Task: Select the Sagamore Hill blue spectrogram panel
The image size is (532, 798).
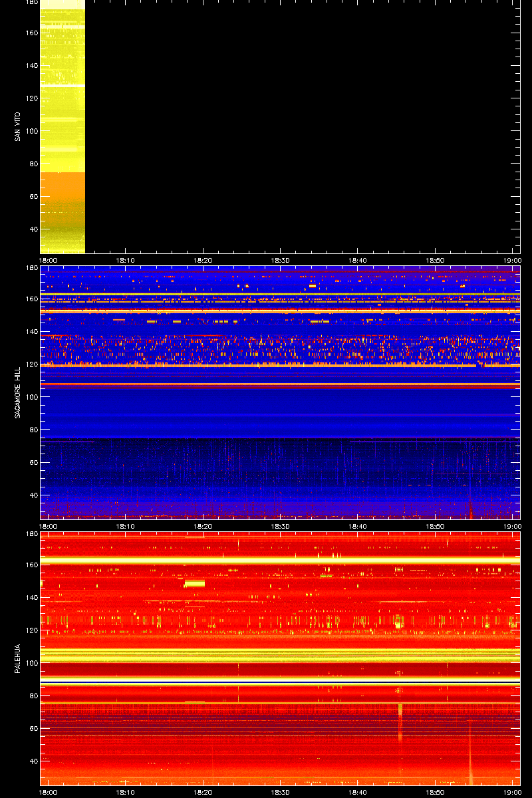Action: (280, 392)
